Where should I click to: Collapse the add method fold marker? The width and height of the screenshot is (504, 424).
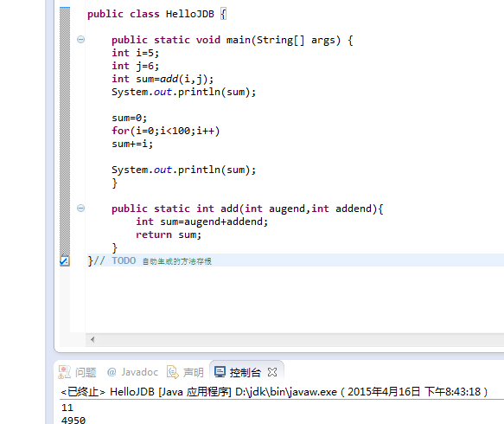tap(80, 209)
